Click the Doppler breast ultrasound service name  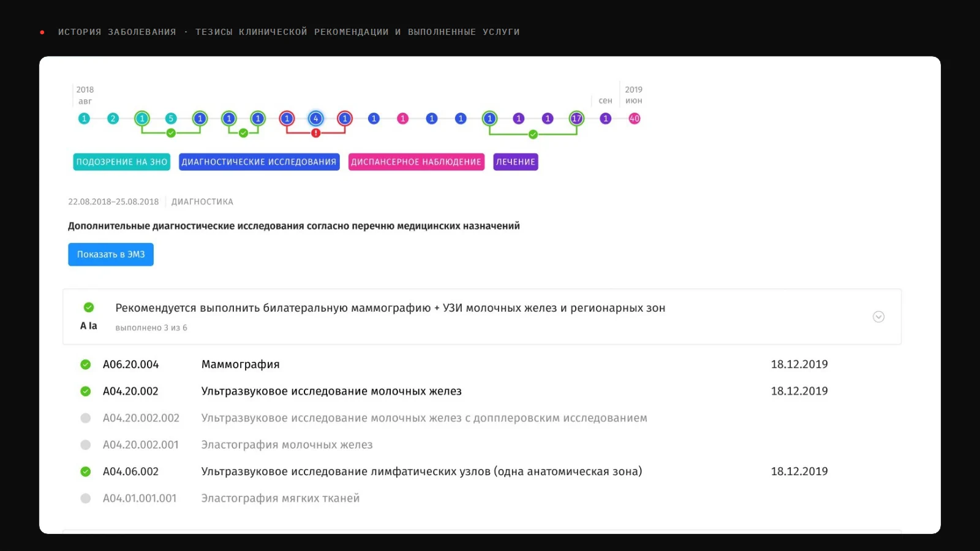pos(424,418)
